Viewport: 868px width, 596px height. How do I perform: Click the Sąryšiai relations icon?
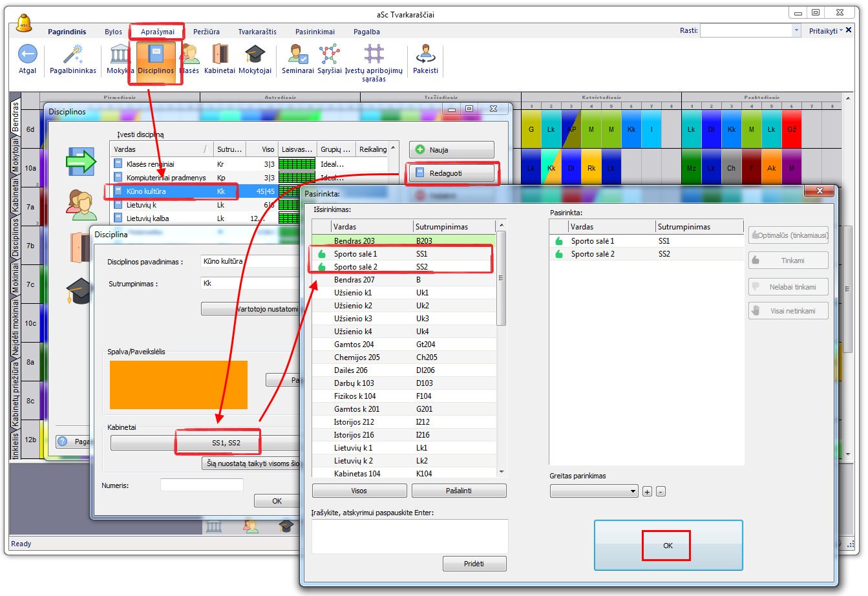click(x=329, y=55)
